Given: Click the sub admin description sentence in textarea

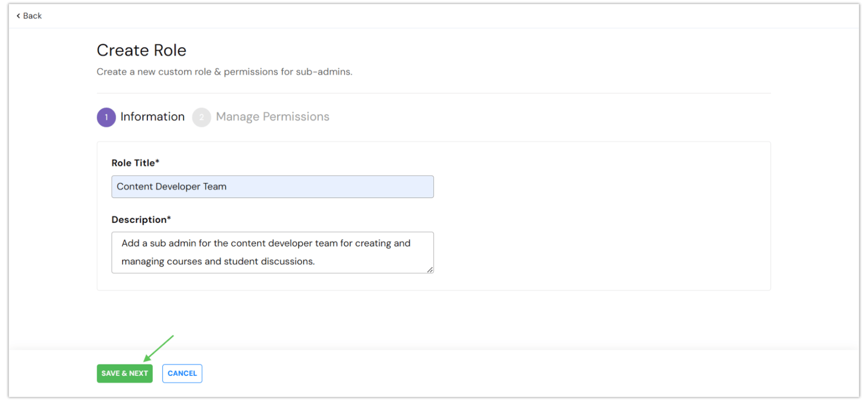Looking at the screenshot, I should tap(265, 243).
